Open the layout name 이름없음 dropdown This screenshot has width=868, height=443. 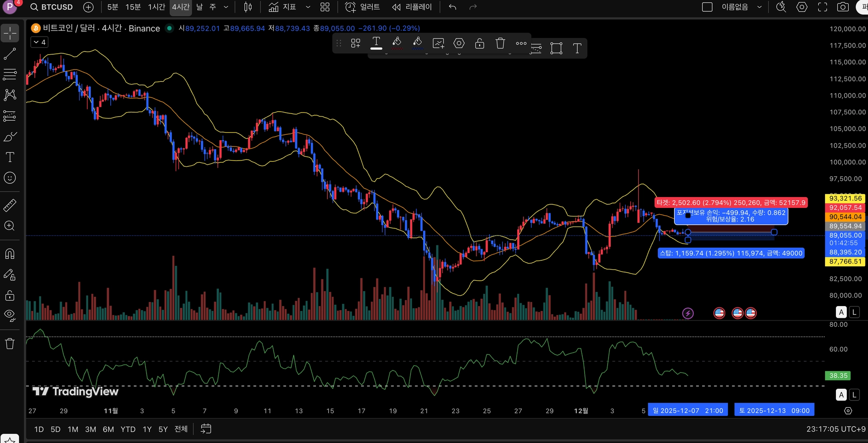point(759,7)
